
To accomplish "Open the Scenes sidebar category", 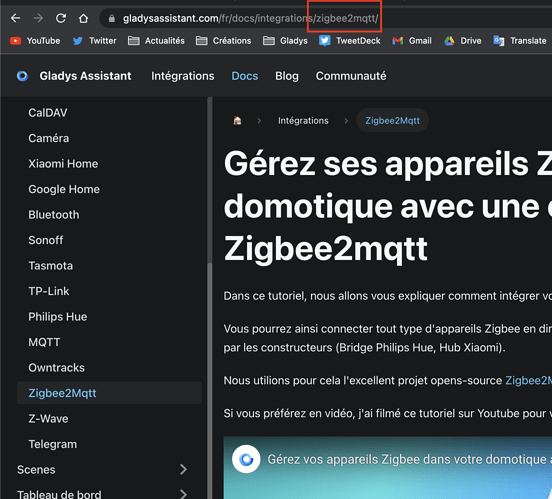I will click(x=36, y=469).
